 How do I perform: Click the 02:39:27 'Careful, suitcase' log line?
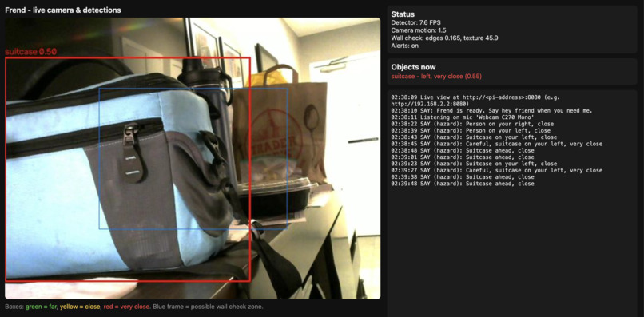[x=497, y=170]
